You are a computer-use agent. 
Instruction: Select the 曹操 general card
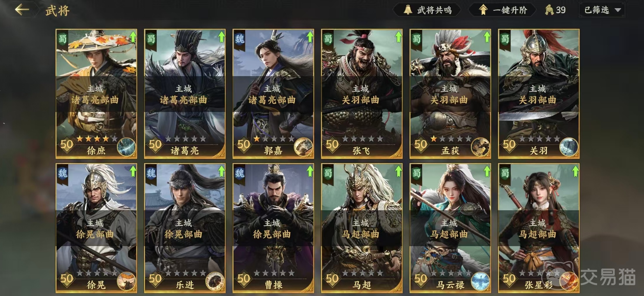[273, 228]
